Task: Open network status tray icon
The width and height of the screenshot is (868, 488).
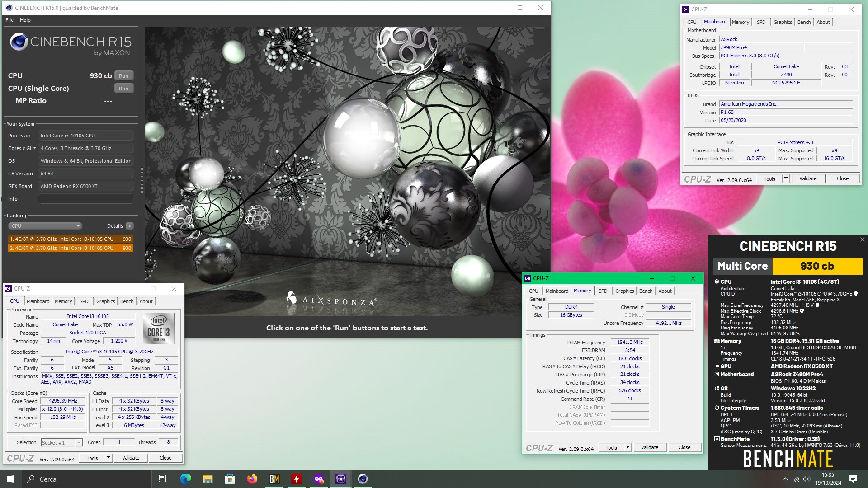Action: [797, 479]
